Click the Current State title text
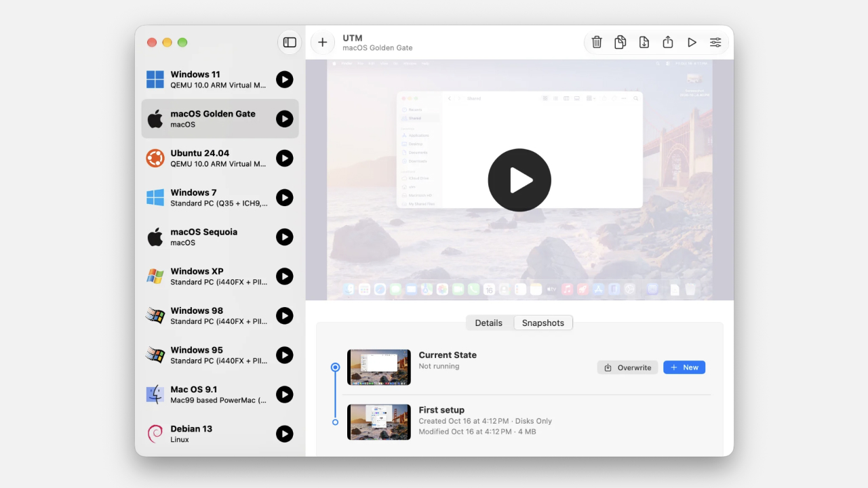This screenshot has width=868, height=488. tap(448, 355)
